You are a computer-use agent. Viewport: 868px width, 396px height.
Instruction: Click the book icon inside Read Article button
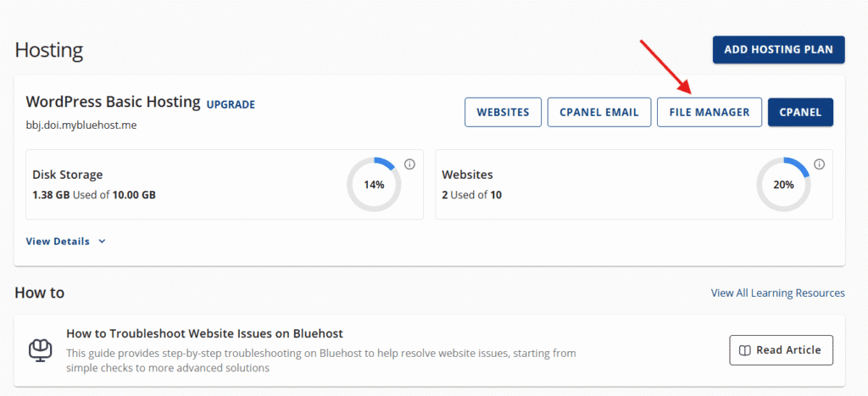pyautogui.click(x=743, y=350)
